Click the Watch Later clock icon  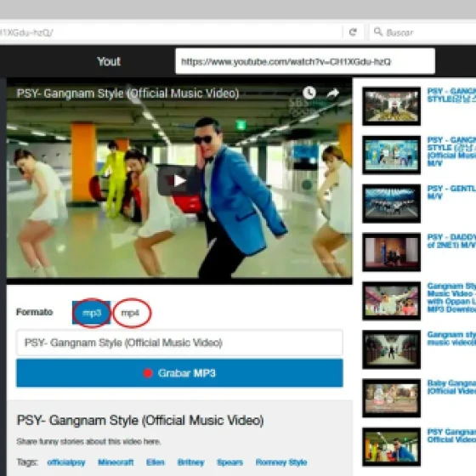[309, 93]
